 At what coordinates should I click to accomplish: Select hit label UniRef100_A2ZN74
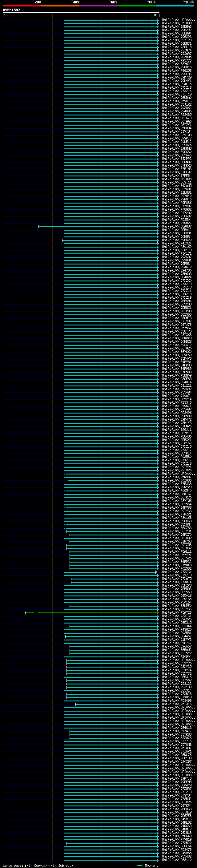(177, 50)
